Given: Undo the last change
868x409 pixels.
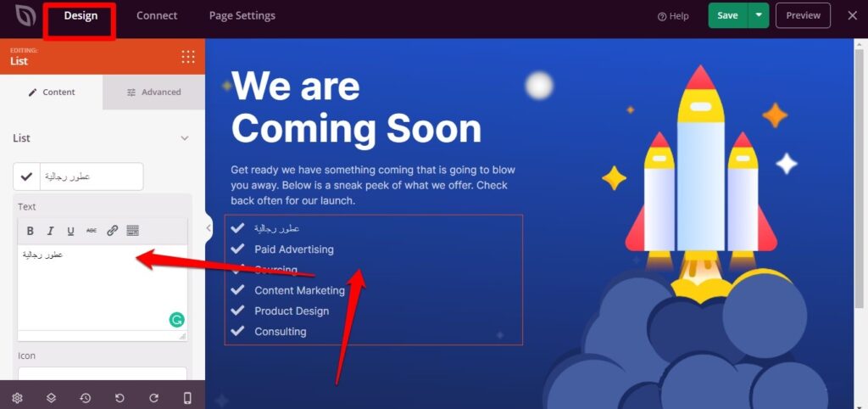Looking at the screenshot, I should (x=119, y=398).
